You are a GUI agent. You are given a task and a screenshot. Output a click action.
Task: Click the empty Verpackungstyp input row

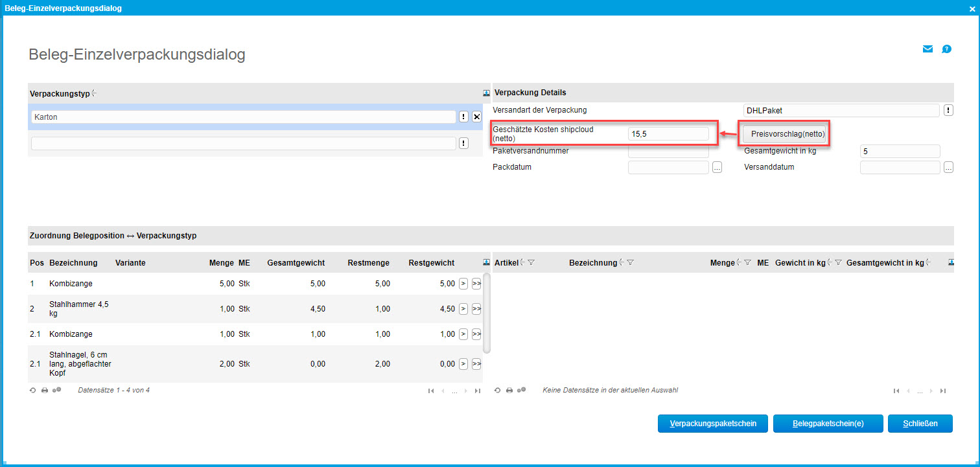pos(244,143)
